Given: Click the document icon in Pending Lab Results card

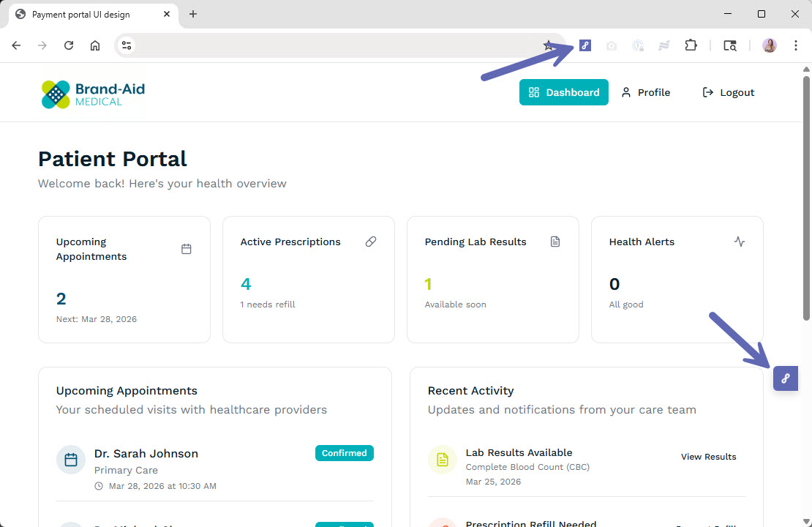Looking at the screenshot, I should tap(555, 242).
